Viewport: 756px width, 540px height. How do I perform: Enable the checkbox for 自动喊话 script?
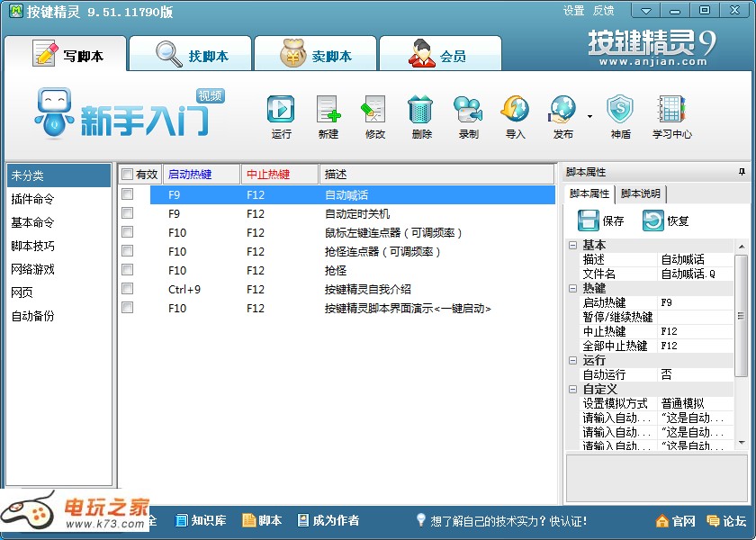pyautogui.click(x=127, y=194)
